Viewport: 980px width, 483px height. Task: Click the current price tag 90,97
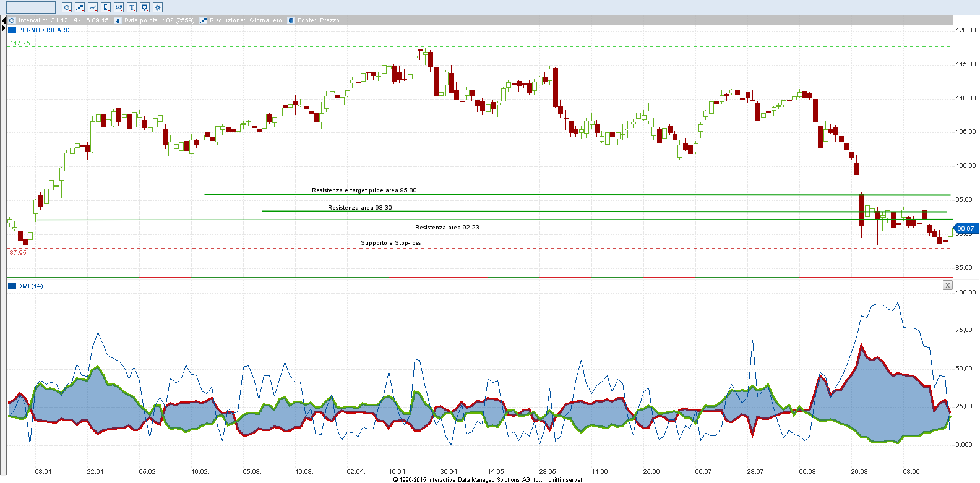[x=966, y=229]
